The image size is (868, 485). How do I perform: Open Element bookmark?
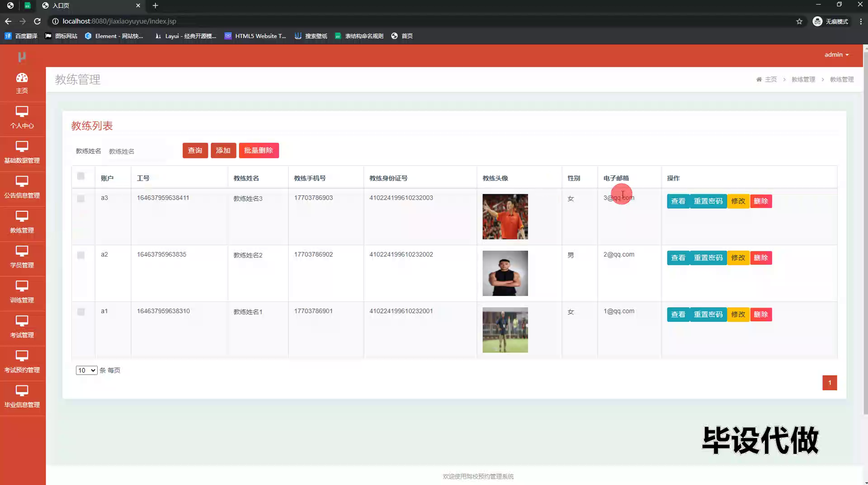pyautogui.click(x=114, y=36)
